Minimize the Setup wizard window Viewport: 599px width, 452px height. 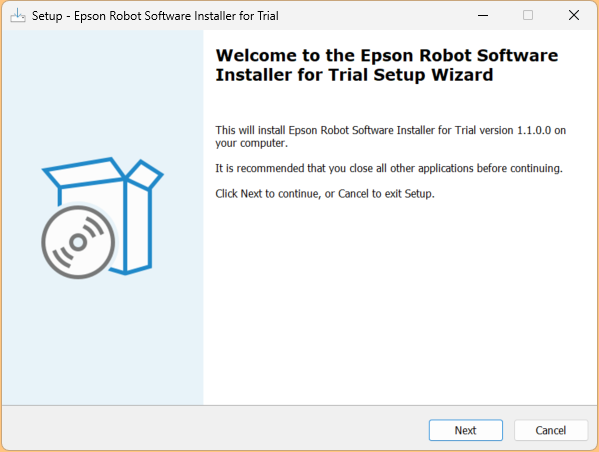[x=483, y=16]
